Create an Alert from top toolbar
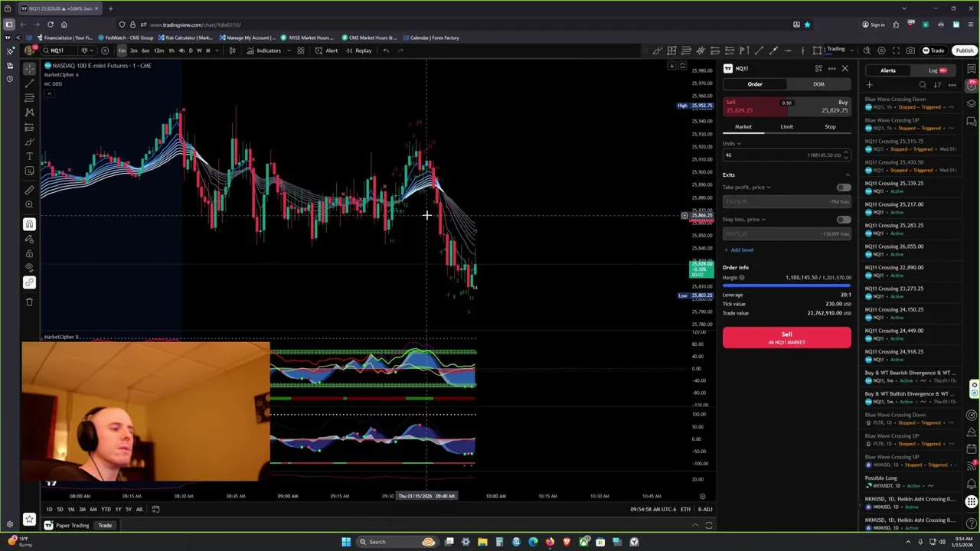The width and height of the screenshot is (980, 551). 327,51
